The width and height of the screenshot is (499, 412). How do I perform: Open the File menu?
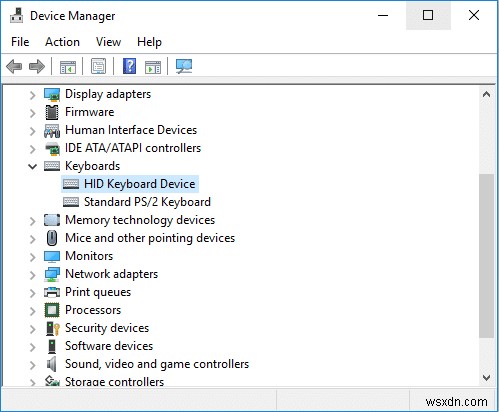(x=20, y=42)
